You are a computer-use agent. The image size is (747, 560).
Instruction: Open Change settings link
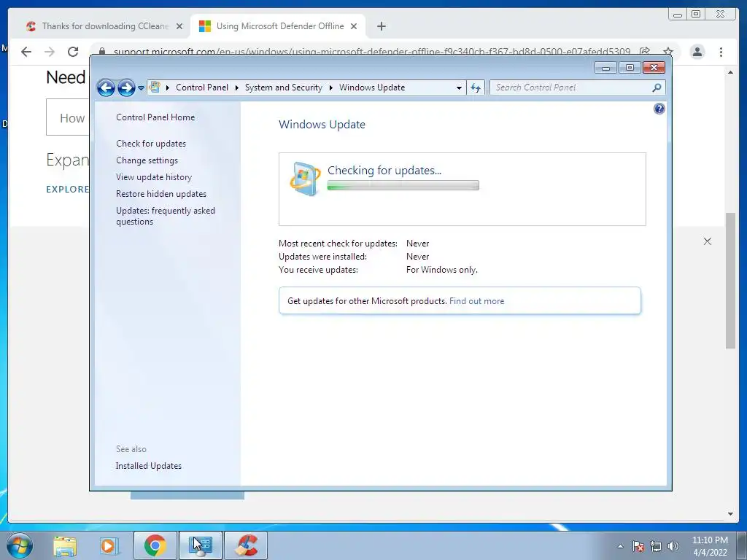click(147, 160)
